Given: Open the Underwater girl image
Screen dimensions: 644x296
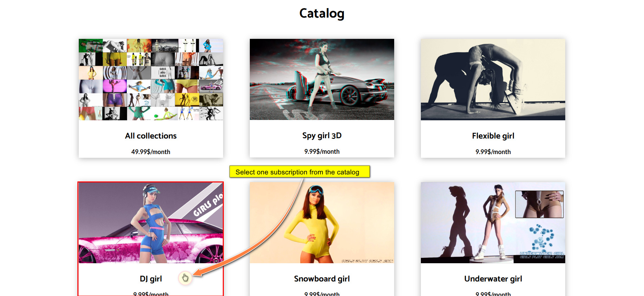Looking at the screenshot, I should 493,223.
